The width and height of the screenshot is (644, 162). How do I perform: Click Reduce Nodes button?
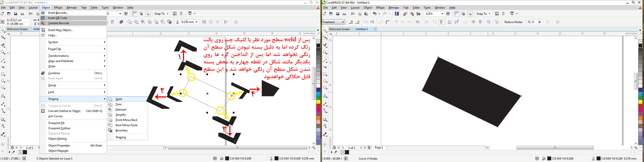(513, 22)
